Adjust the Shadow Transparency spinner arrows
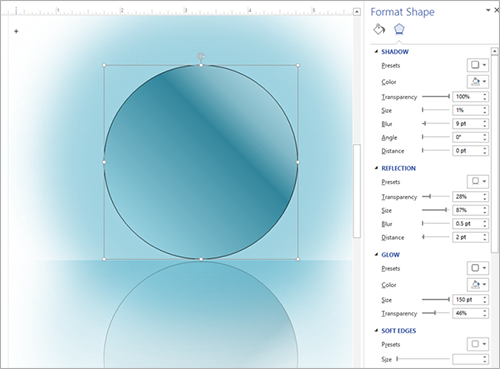The height and width of the screenshot is (369, 500). pyautogui.click(x=485, y=97)
